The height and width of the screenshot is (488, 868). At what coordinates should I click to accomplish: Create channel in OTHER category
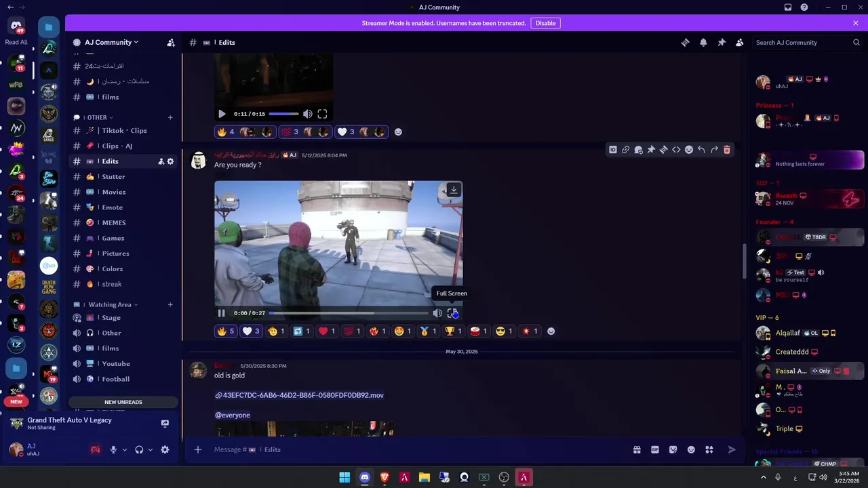[x=170, y=117]
